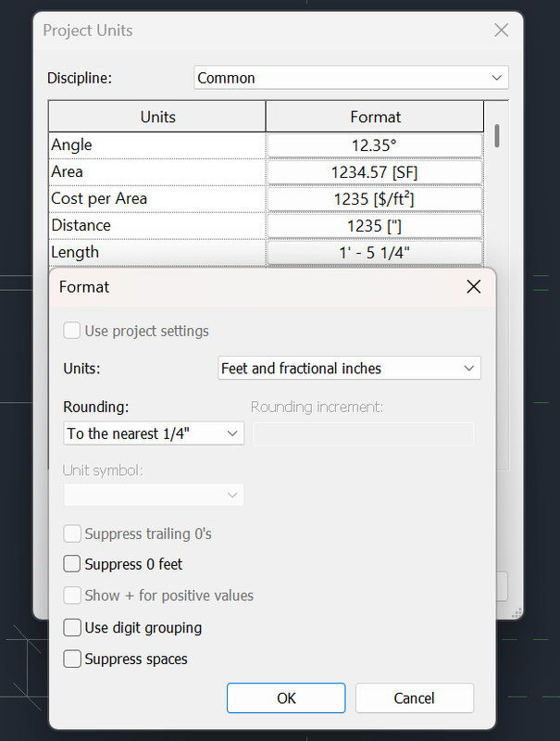Click the Cost per Area format button
The image size is (560, 741).
coord(375,199)
